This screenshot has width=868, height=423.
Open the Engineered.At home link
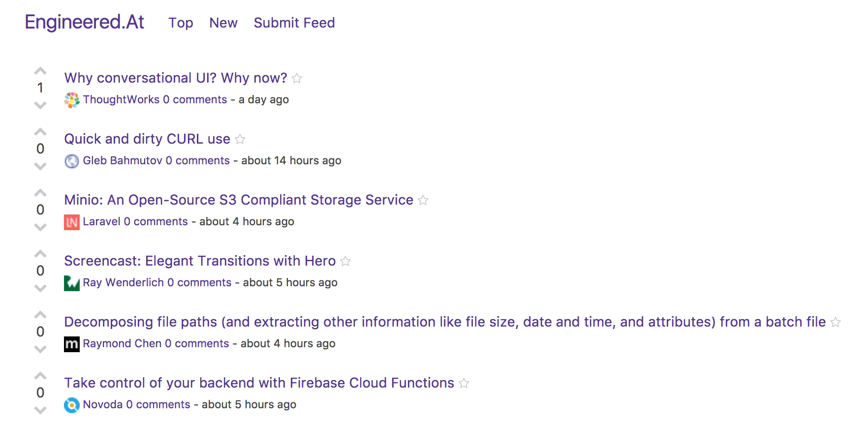[84, 22]
